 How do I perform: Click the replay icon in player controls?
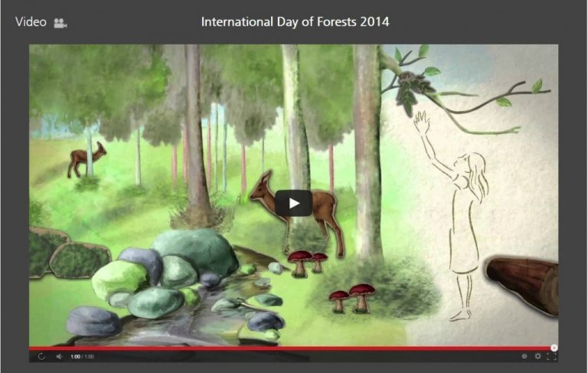pyautogui.click(x=41, y=356)
